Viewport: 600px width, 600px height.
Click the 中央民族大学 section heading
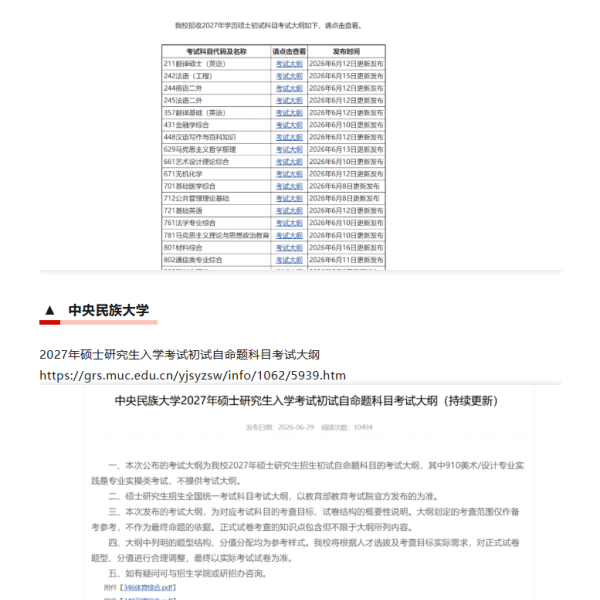[109, 310]
